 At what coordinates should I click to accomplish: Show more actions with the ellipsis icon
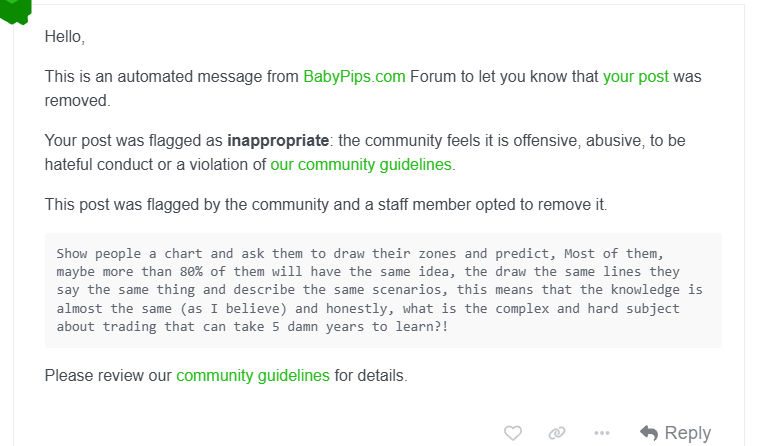[602, 433]
